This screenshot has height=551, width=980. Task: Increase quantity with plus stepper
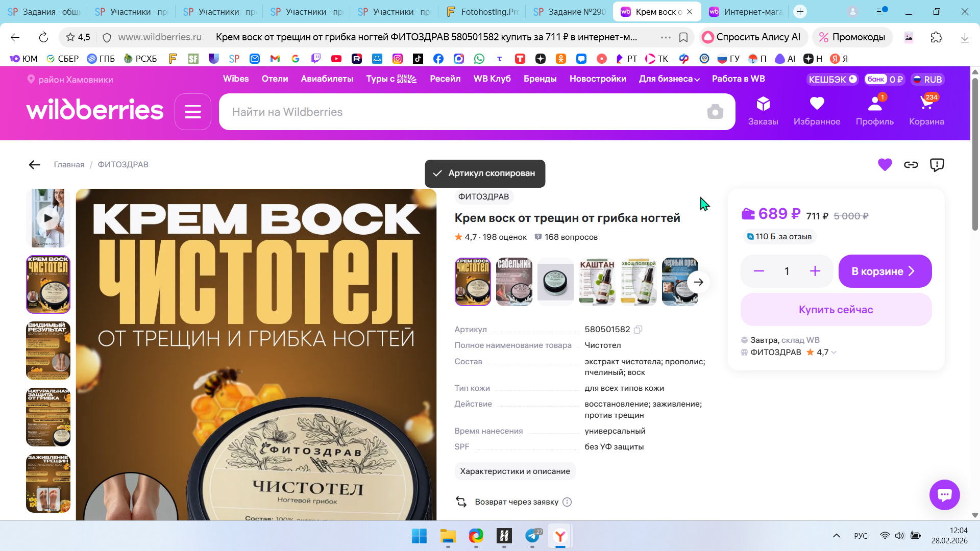click(815, 271)
